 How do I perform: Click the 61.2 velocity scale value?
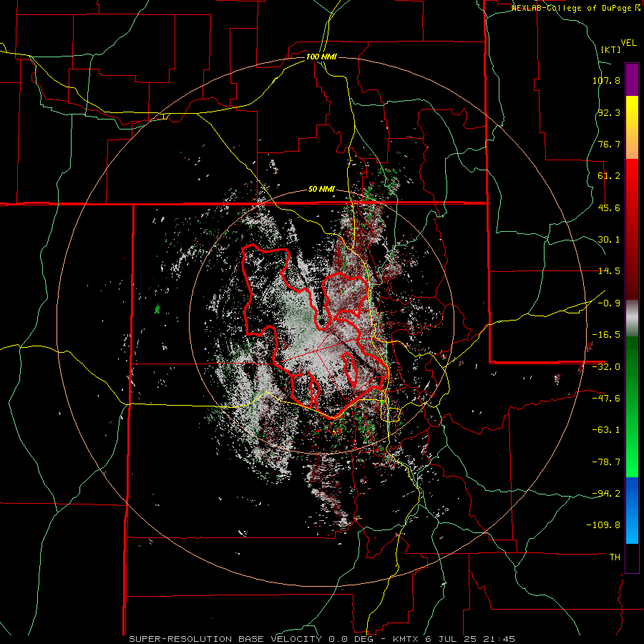tap(609, 176)
